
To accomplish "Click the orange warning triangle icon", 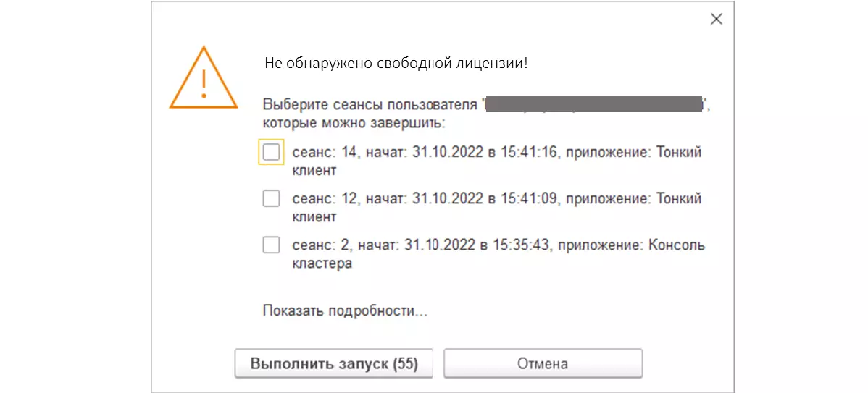I will click(204, 80).
